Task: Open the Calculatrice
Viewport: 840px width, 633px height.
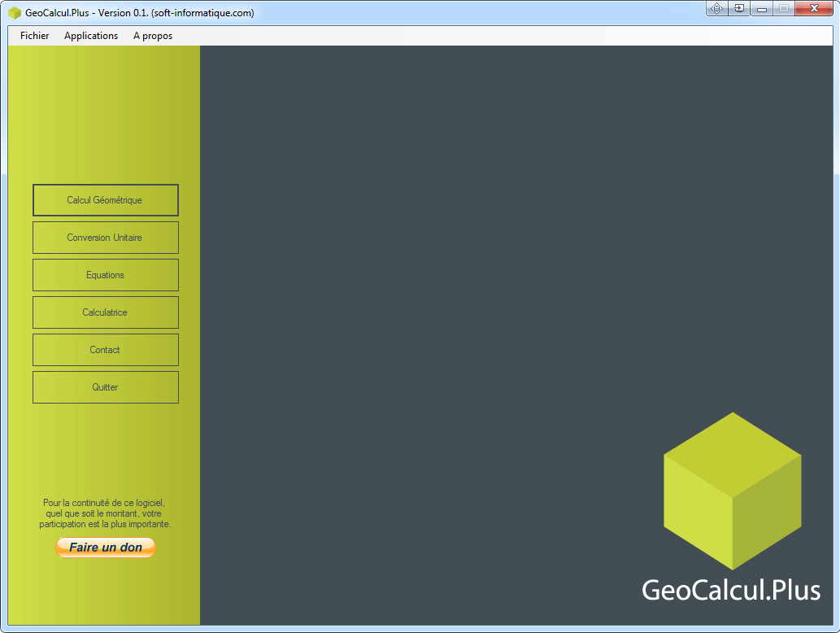Action: click(105, 312)
